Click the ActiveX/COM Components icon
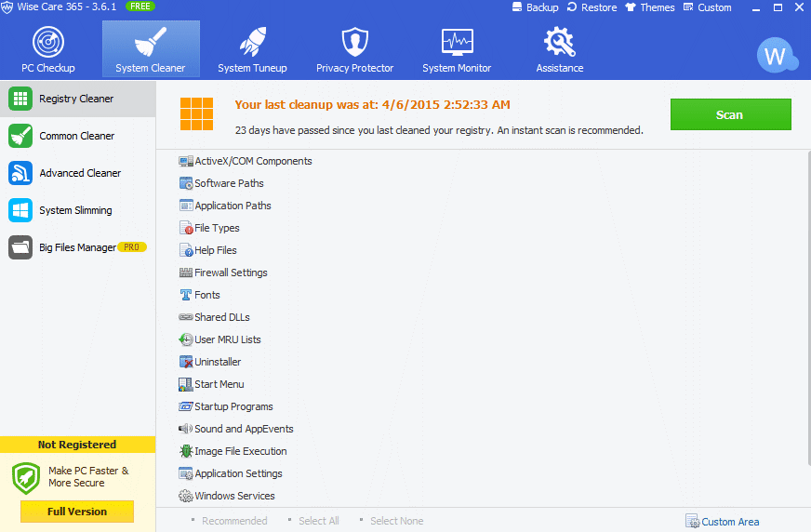 [x=186, y=161]
